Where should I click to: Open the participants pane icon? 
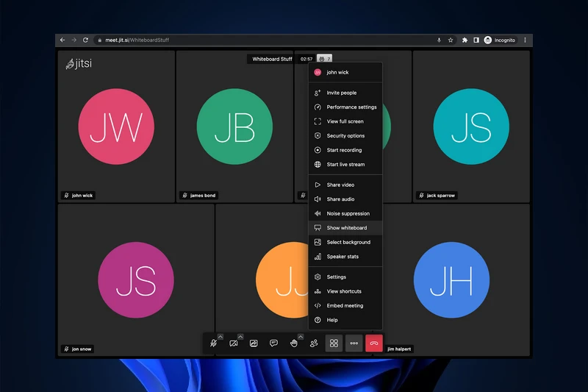click(314, 343)
